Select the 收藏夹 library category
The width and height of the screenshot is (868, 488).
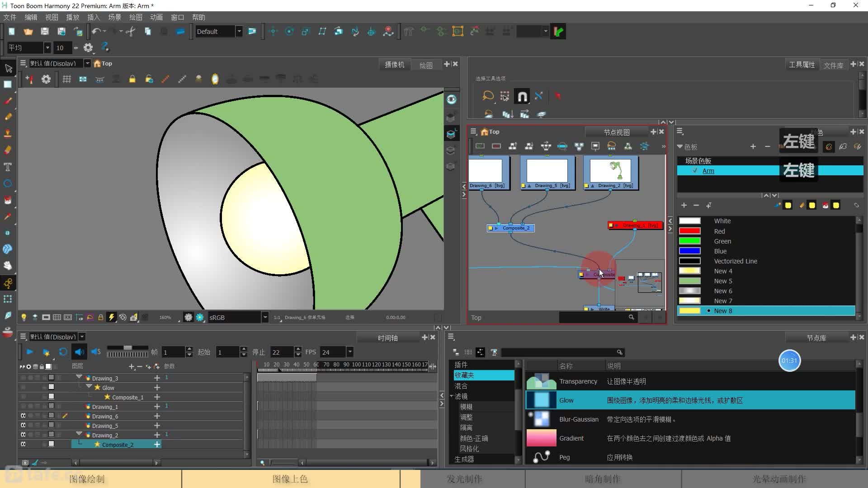(x=484, y=375)
